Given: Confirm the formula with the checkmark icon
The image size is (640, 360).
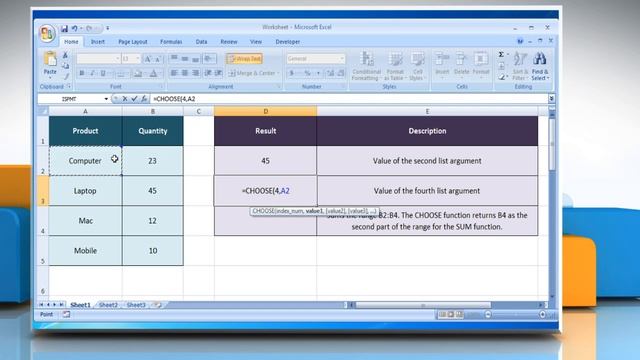Looking at the screenshot, I should pos(134,99).
